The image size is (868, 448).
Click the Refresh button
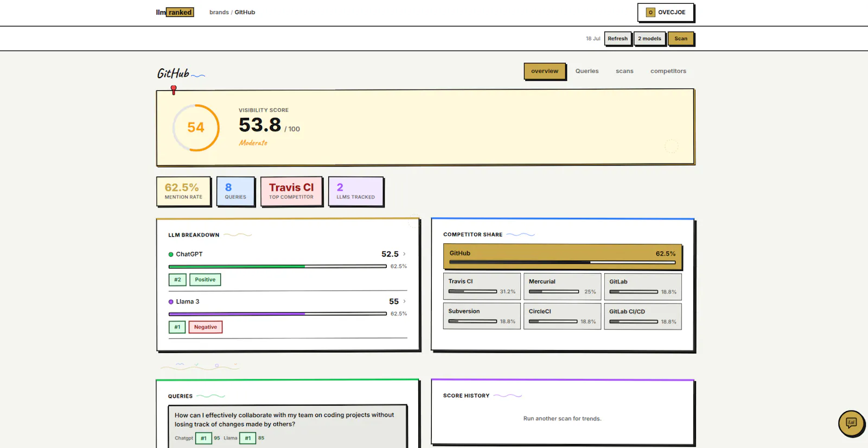[617, 39]
